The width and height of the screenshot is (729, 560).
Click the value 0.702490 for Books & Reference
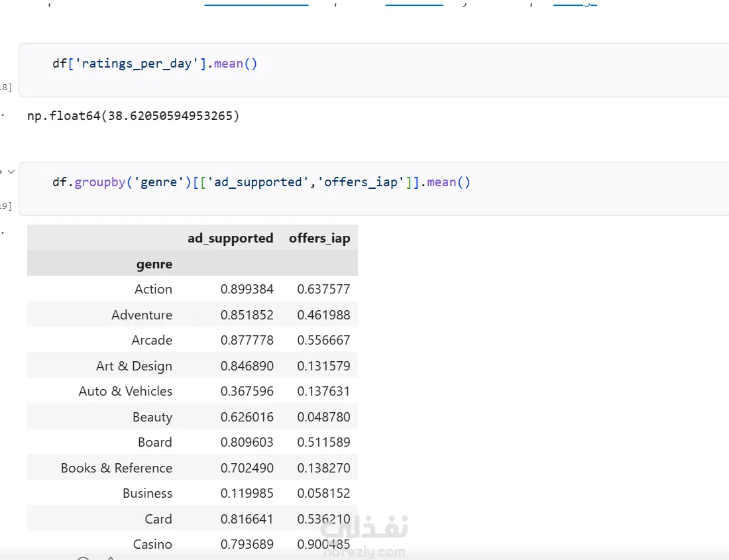247,467
